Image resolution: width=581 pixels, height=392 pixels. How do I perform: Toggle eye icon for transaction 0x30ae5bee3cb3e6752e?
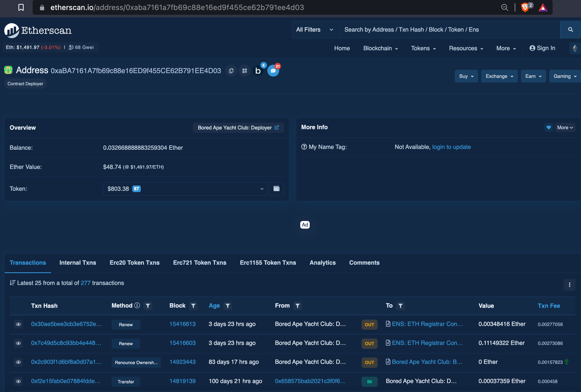(18, 324)
